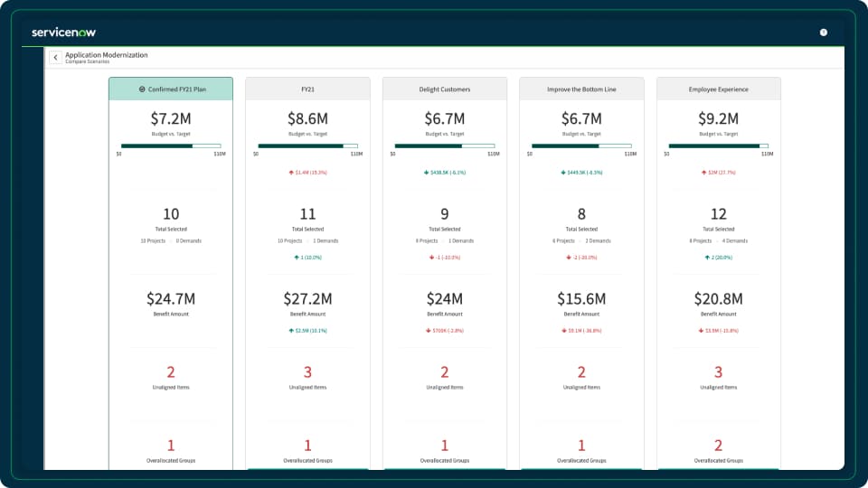Viewport: 868px width, 488px height.
Task: Open the info icon in top bar
Action: [x=823, y=33]
